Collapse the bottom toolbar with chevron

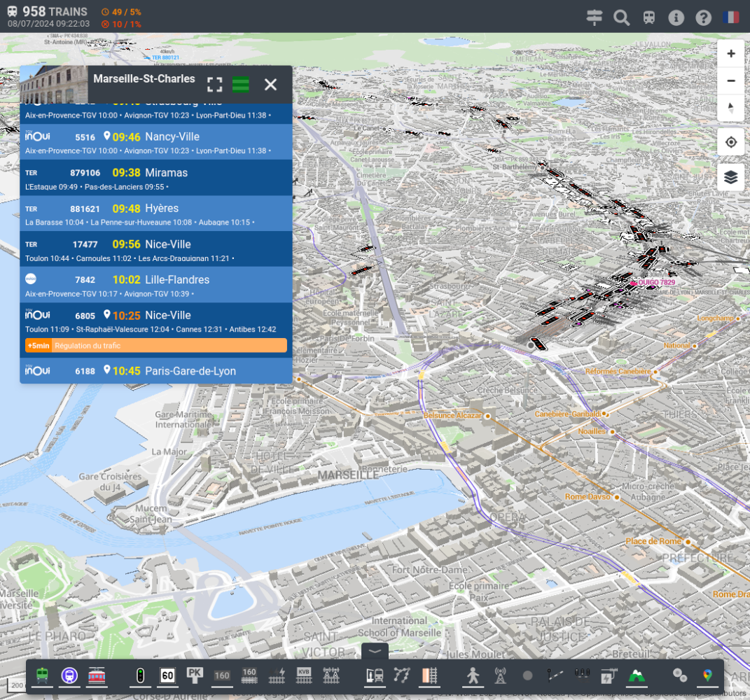(375, 651)
